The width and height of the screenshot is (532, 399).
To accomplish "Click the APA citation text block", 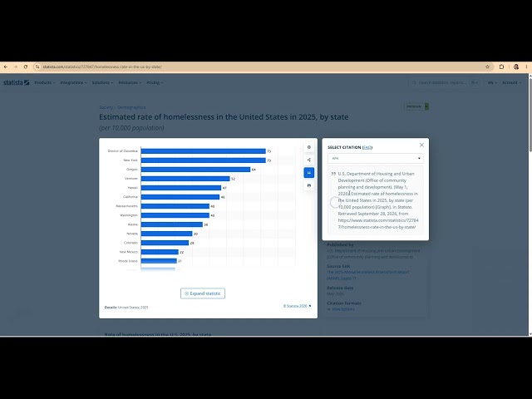I will (375, 200).
